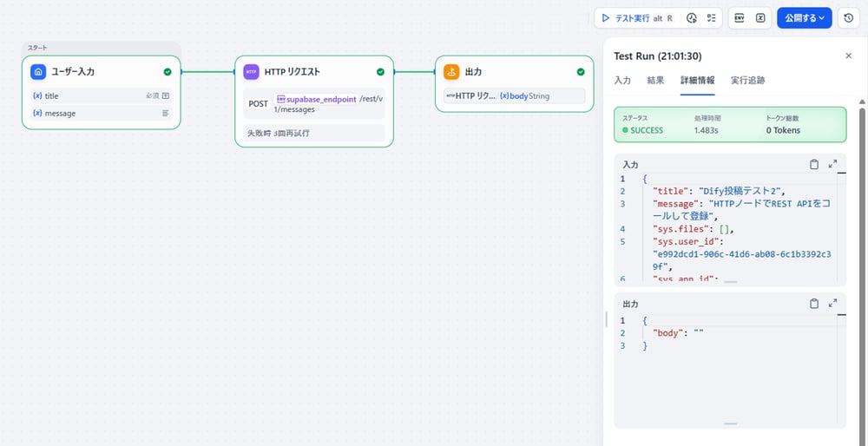
Task: Expand the 入力 code block to fullscreen
Action: tap(833, 164)
